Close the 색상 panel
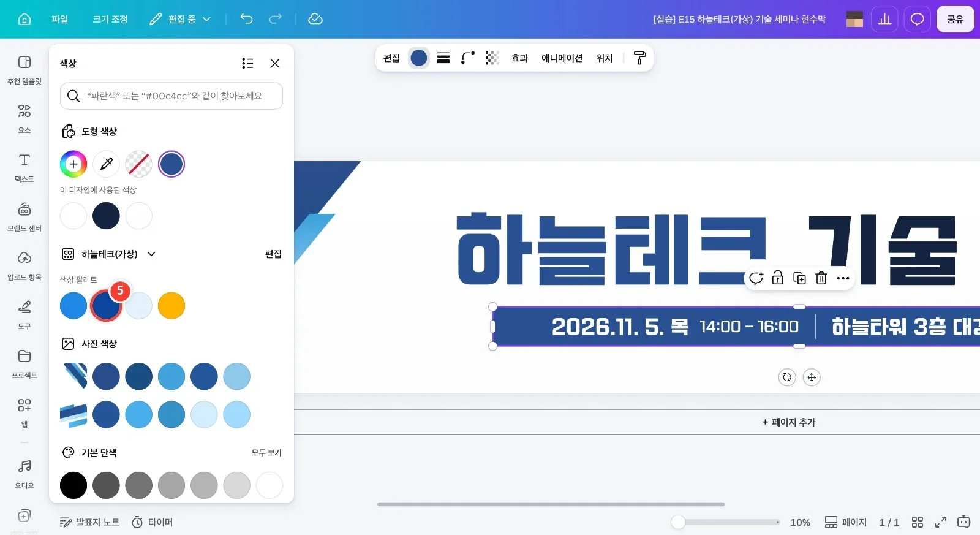The width and height of the screenshot is (980, 535). (x=275, y=63)
